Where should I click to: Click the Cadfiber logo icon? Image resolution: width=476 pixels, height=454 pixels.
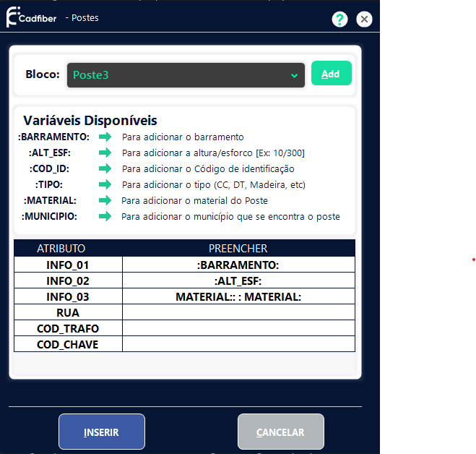coord(13,17)
